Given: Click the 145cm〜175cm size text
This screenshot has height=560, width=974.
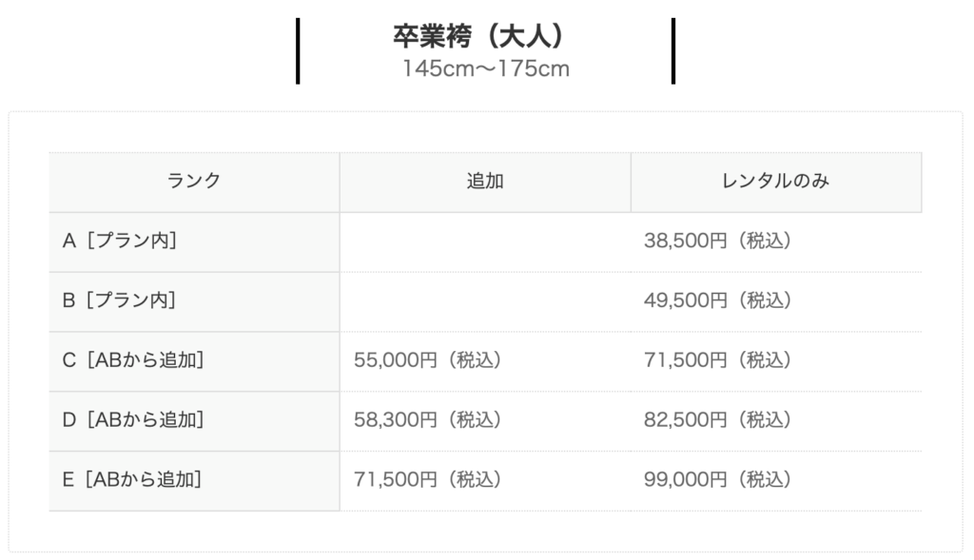Looking at the screenshot, I should click(485, 69).
